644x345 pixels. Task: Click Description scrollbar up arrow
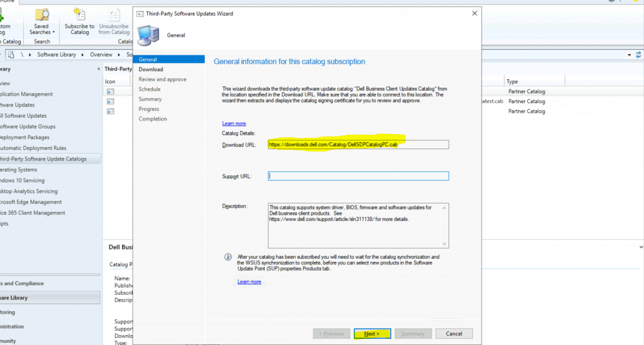click(444, 208)
